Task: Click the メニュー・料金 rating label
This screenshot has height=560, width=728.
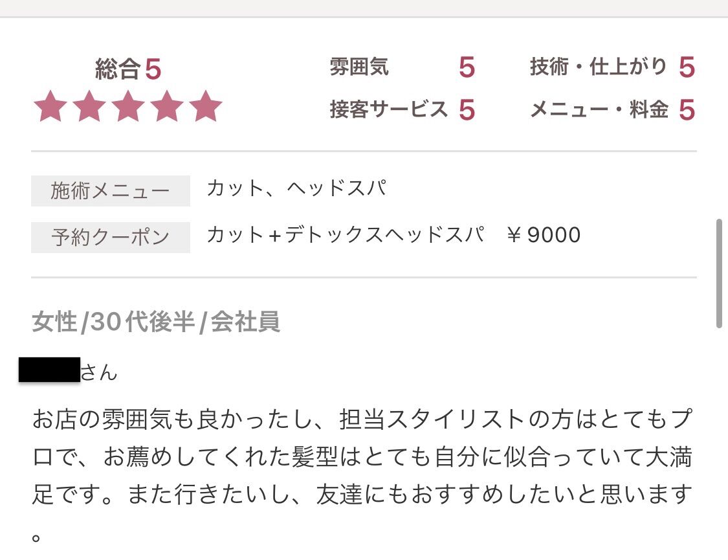Action: (599, 109)
